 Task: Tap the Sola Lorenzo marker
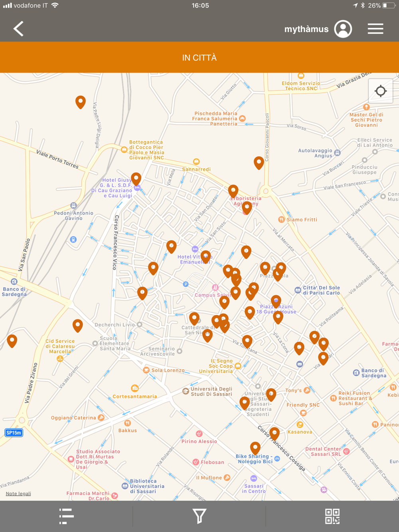click(146, 370)
